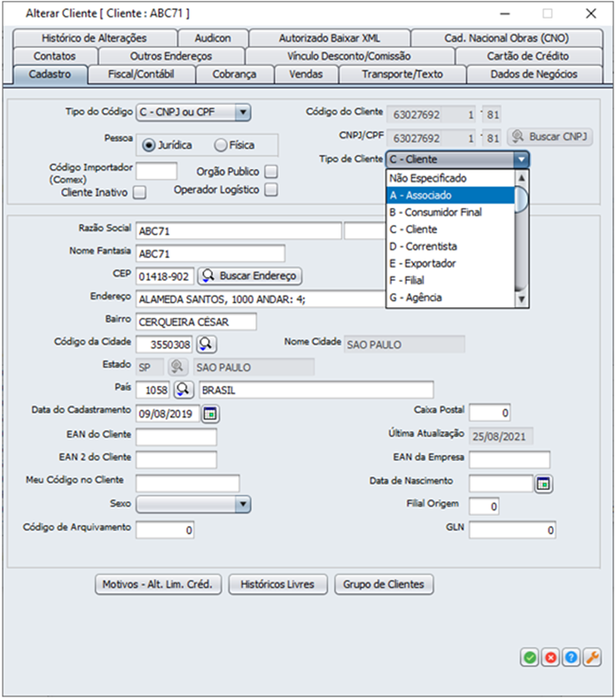Open the Audicon tab

click(x=213, y=39)
